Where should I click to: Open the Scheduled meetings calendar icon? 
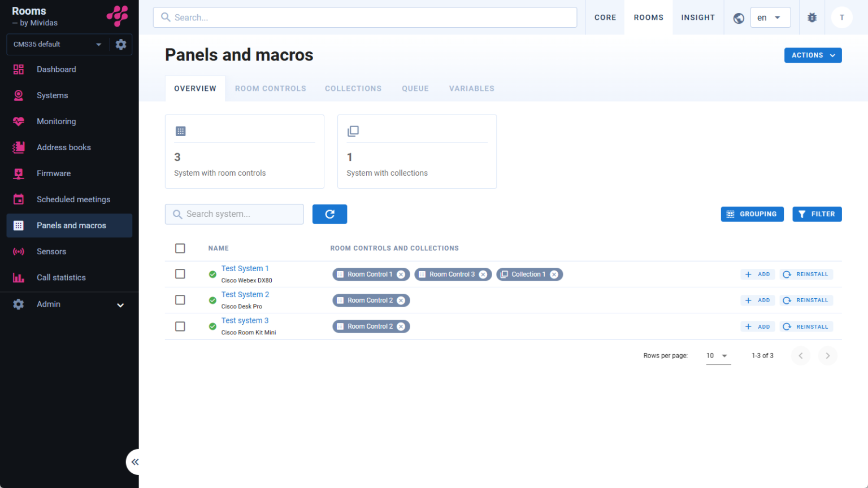[19, 199]
